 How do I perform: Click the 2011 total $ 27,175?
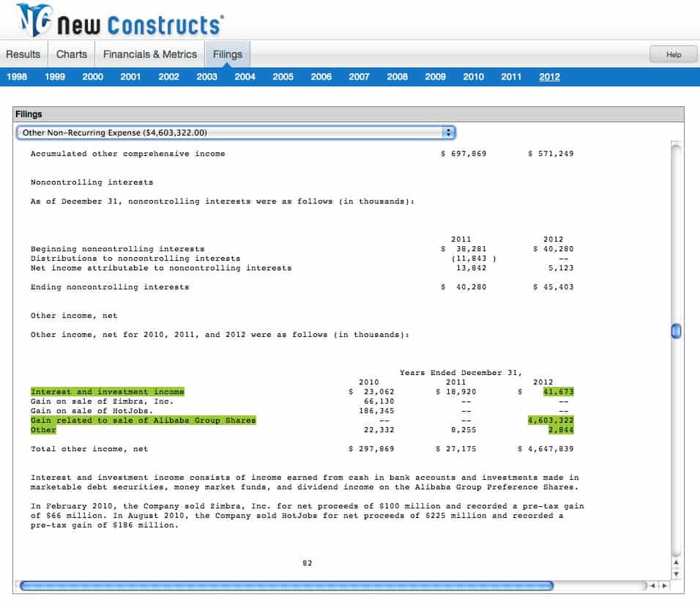[x=455, y=449]
